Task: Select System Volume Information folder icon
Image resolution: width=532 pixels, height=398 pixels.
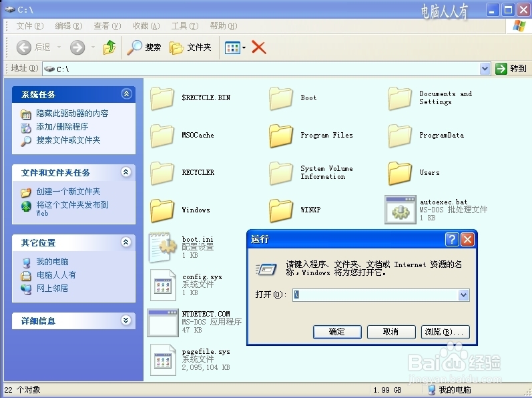Action: click(x=281, y=173)
